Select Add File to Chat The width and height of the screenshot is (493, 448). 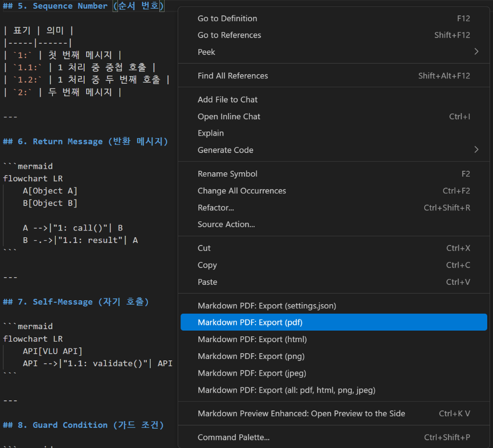click(227, 100)
